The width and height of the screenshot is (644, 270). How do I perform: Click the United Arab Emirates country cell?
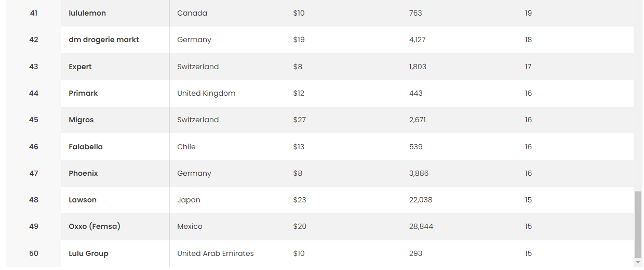216,253
